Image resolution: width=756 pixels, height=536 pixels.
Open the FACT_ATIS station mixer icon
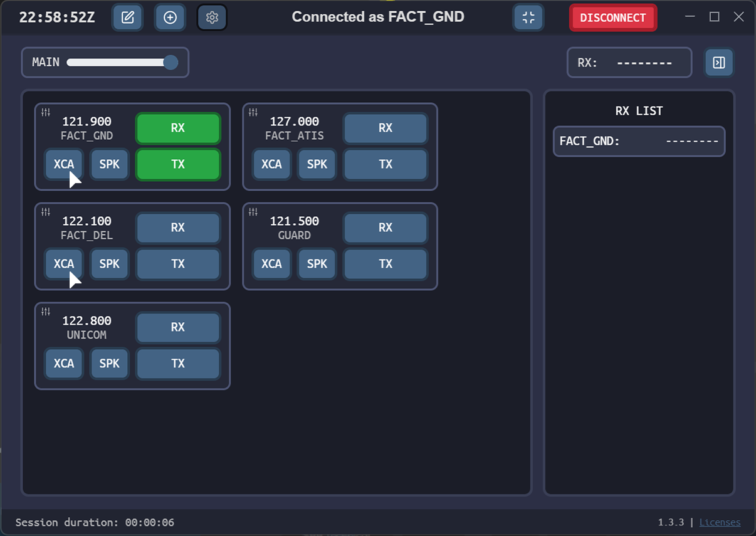click(x=253, y=112)
